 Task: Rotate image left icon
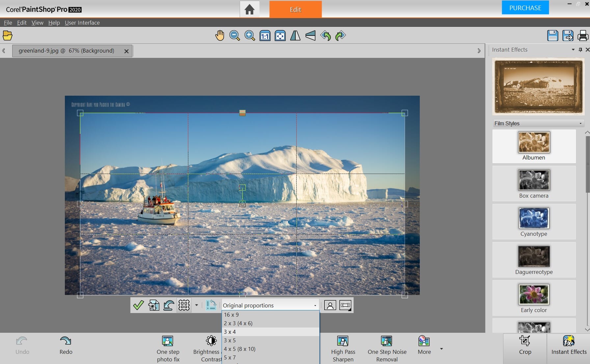326,36
